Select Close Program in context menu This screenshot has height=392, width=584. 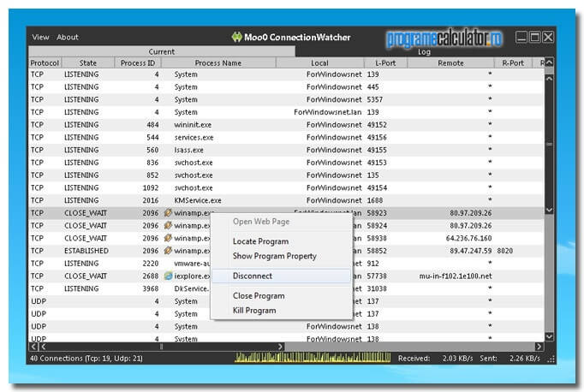259,295
